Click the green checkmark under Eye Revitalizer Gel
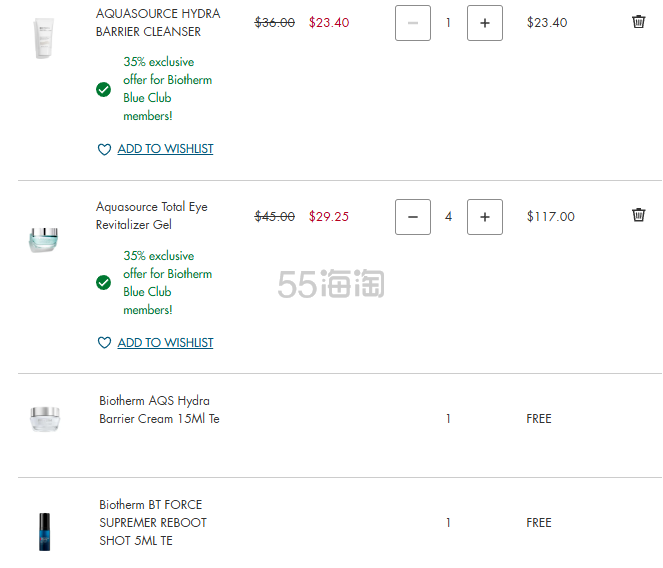 coord(103,283)
